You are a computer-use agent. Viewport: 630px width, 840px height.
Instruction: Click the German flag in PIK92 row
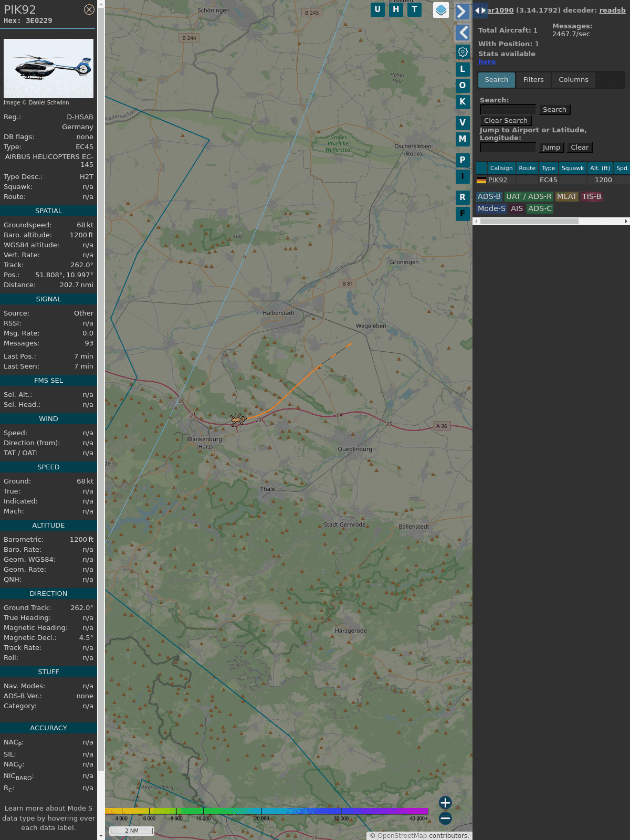pyautogui.click(x=481, y=180)
